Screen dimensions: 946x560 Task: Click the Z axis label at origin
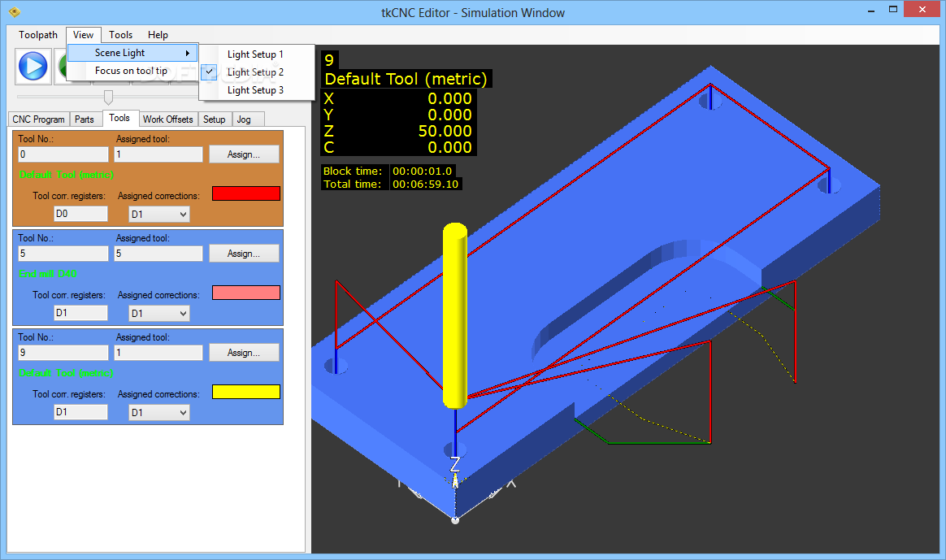(455, 464)
